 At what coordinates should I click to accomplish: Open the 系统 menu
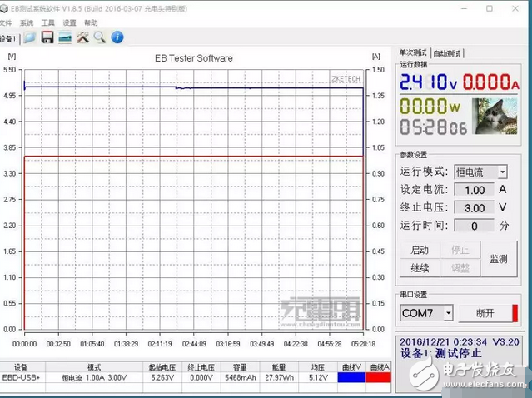coord(27,22)
